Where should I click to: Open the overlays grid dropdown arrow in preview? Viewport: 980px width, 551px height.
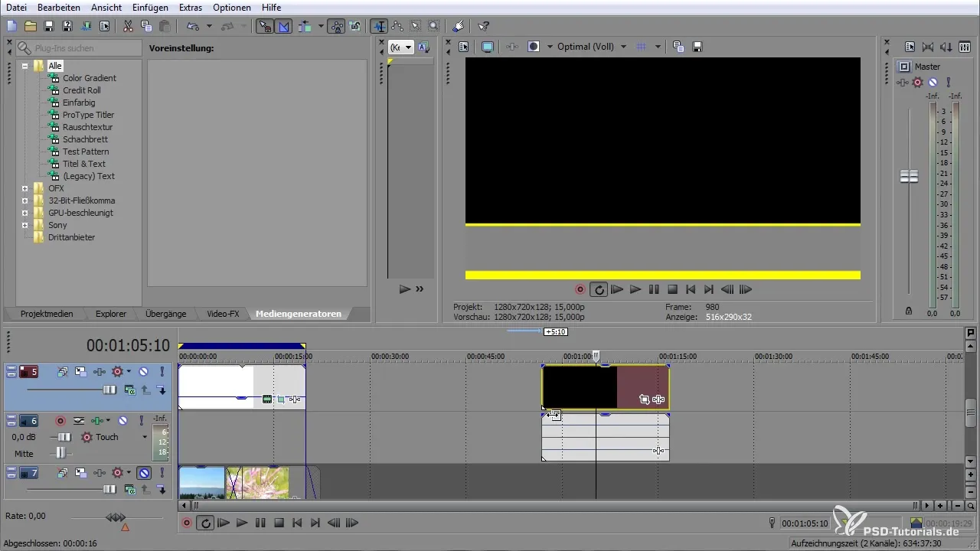tap(658, 47)
